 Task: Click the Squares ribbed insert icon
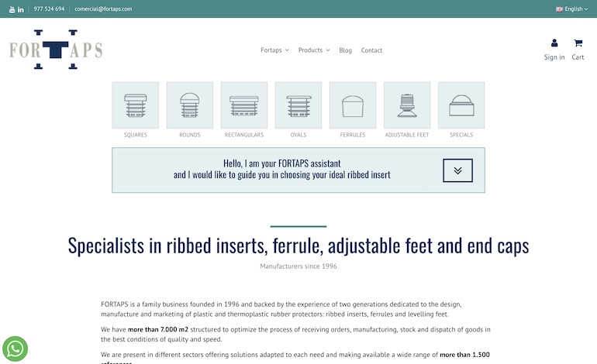click(136, 105)
